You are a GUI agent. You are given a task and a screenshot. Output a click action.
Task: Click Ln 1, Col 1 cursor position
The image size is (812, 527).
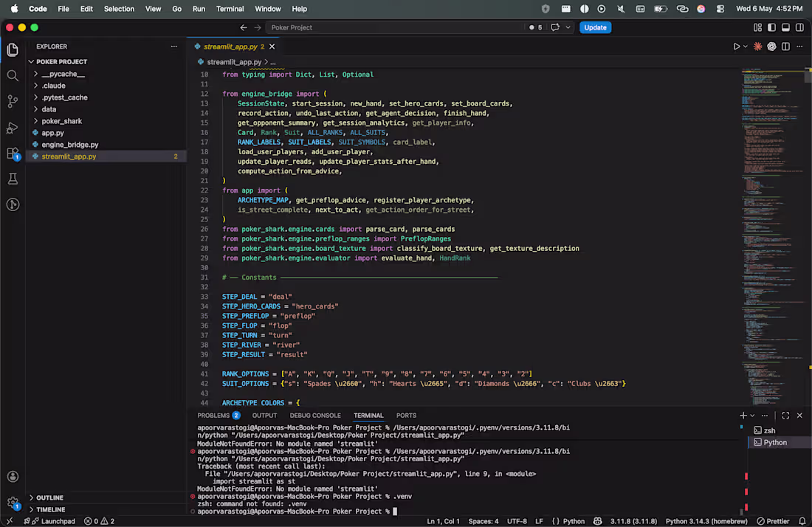tap(443, 521)
